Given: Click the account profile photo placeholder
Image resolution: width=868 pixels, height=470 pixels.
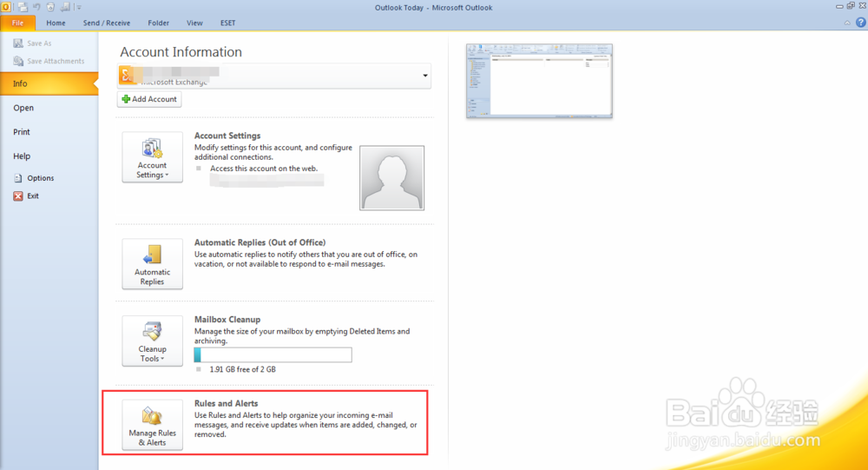Looking at the screenshot, I should coord(392,178).
